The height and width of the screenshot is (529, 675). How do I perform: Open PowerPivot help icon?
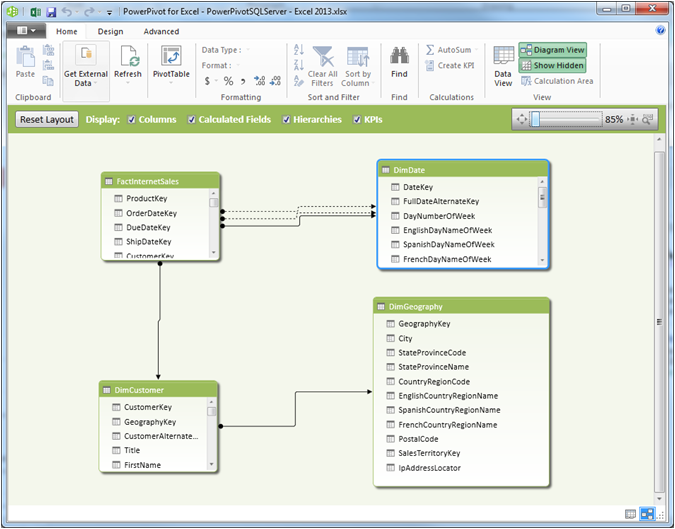coord(660,30)
